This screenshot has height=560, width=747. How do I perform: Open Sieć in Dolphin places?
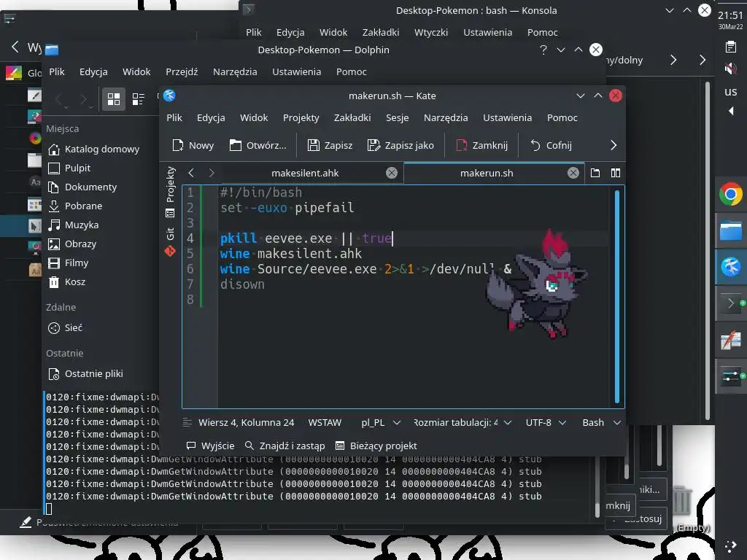coord(66,327)
